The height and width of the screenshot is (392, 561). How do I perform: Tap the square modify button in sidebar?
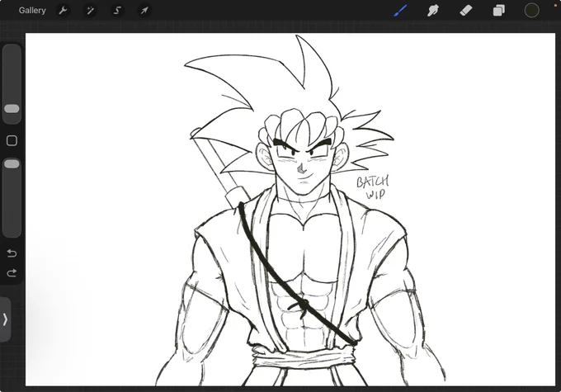12,140
